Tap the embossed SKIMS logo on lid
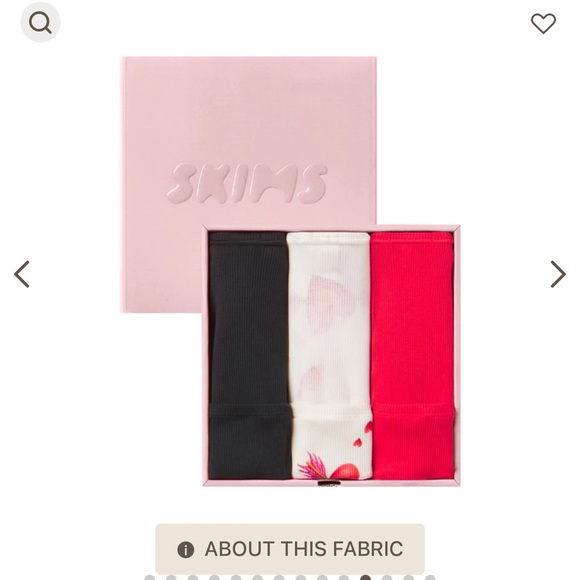Viewport: 580px width, 580px height. (x=247, y=183)
